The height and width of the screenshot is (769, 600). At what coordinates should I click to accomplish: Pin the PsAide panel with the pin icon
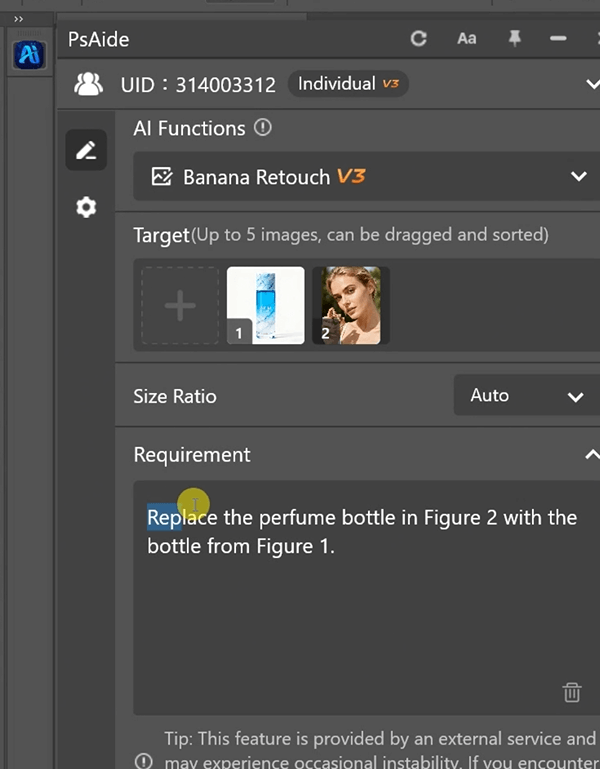coord(515,39)
